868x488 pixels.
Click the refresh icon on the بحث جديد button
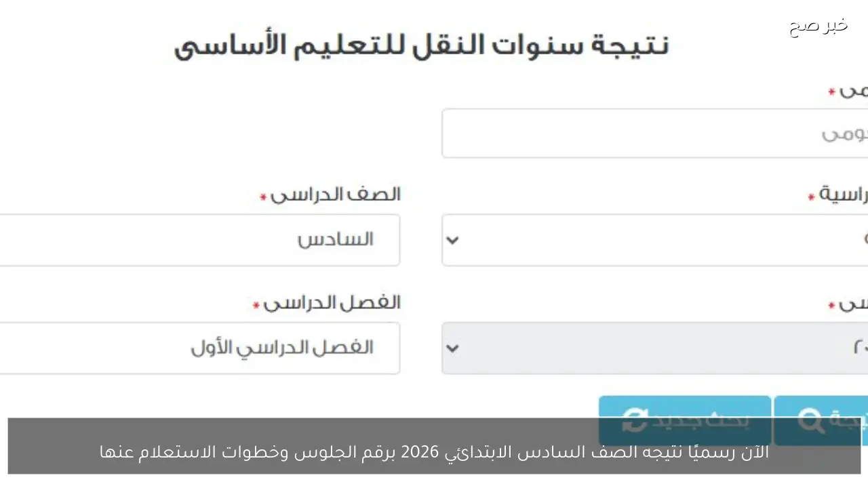[x=635, y=420]
